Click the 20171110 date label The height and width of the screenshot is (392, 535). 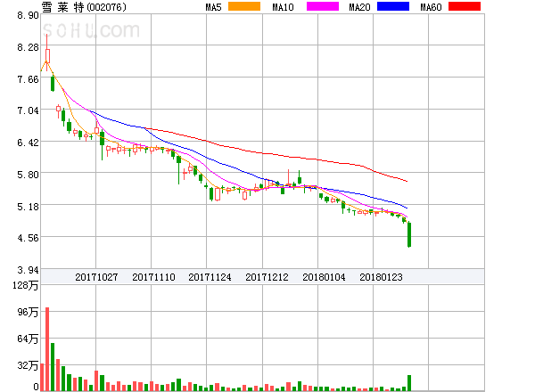pos(153,277)
